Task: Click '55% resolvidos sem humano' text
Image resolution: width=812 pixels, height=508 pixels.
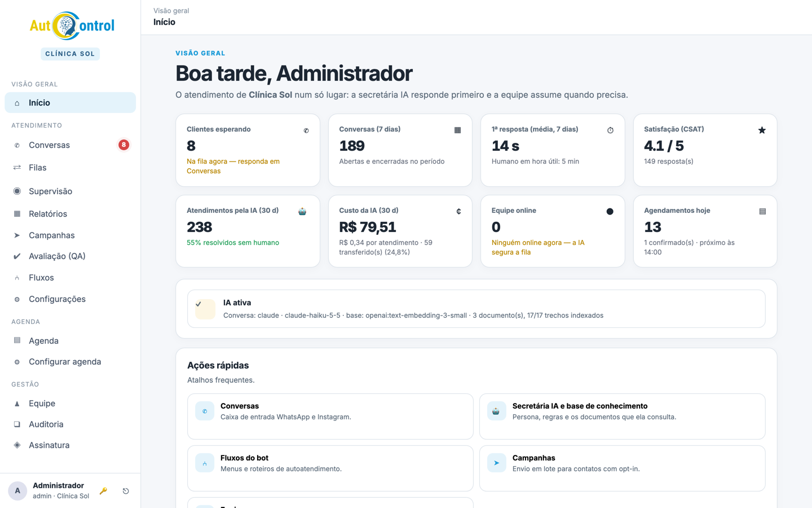Action: (233, 243)
